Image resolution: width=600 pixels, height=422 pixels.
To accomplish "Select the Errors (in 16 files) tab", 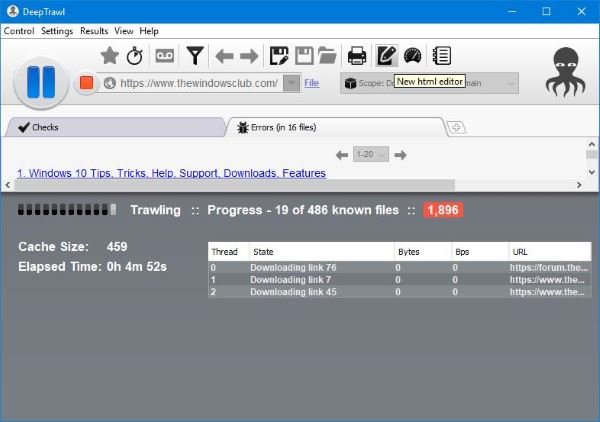I will [335, 127].
